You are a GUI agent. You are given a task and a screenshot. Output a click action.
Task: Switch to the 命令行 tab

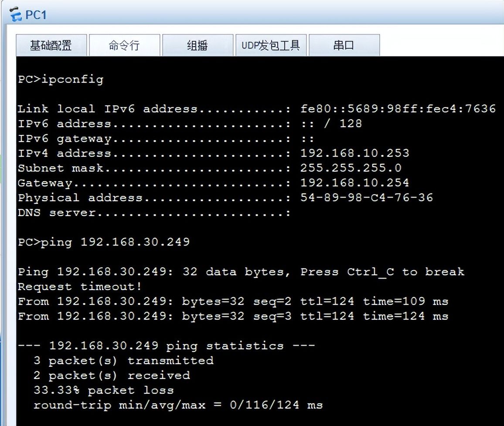[x=124, y=45]
